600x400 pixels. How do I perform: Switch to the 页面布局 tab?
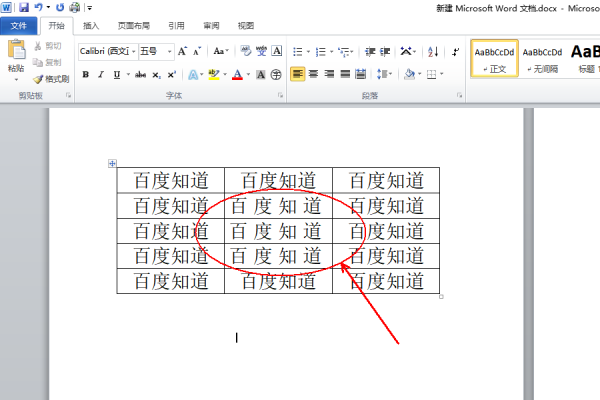click(134, 26)
